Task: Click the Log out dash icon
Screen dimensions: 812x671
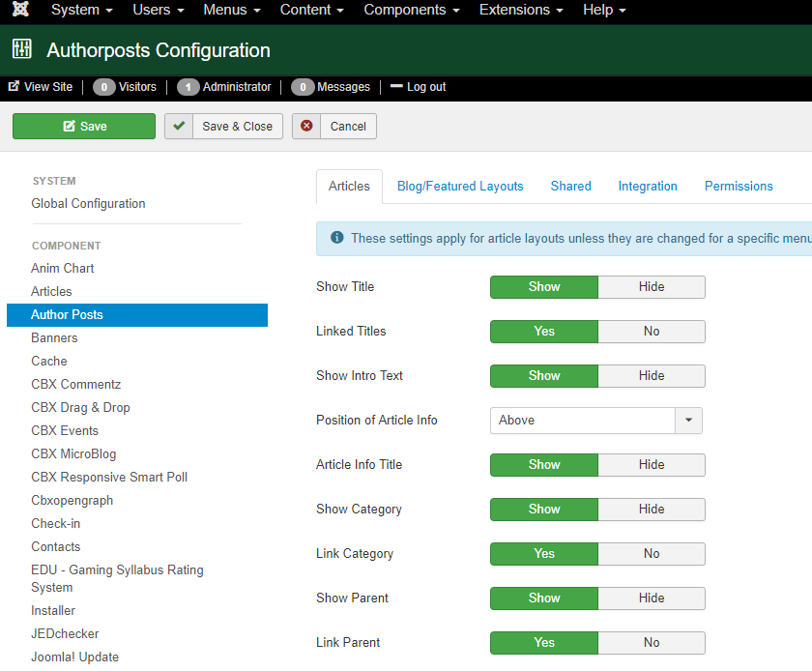Action: click(x=396, y=86)
